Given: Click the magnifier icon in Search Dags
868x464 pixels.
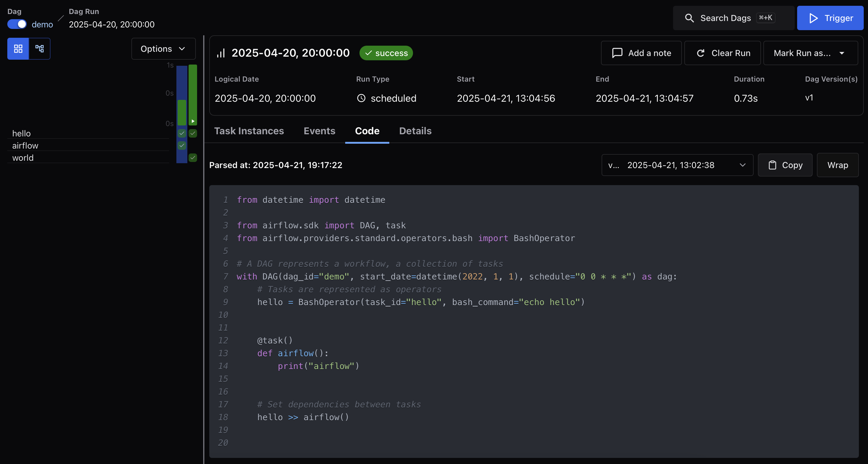Looking at the screenshot, I should coord(690,18).
